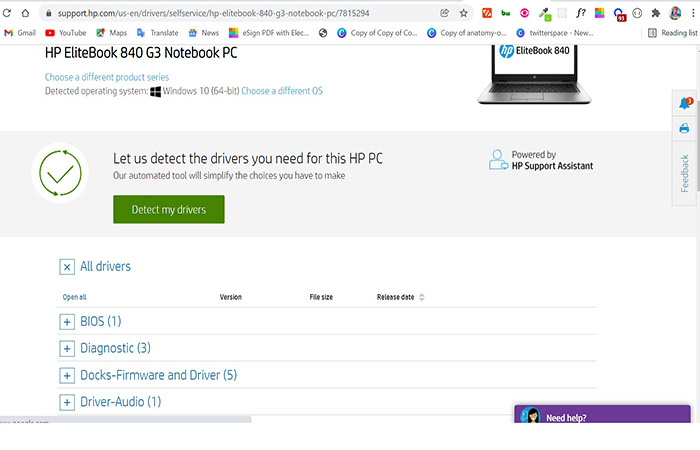This screenshot has height=450, width=700.
Task: Open the notifications bell icon on right sidebar
Action: (x=685, y=104)
